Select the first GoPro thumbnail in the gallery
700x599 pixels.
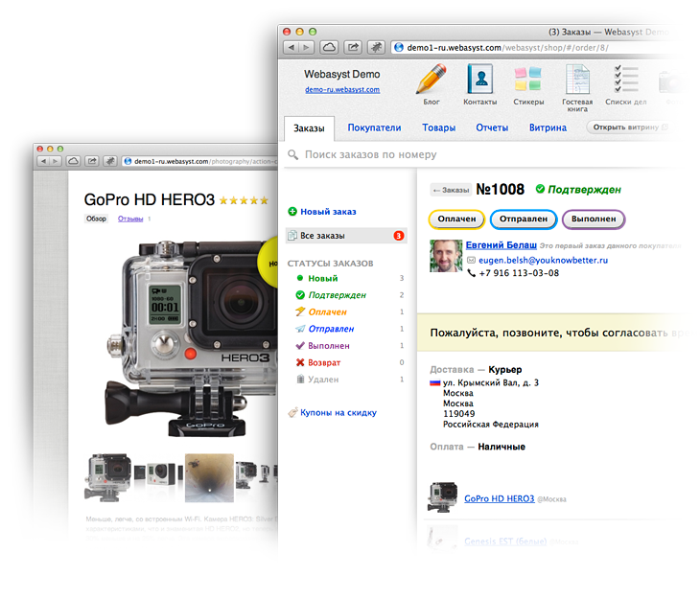pos(108,478)
